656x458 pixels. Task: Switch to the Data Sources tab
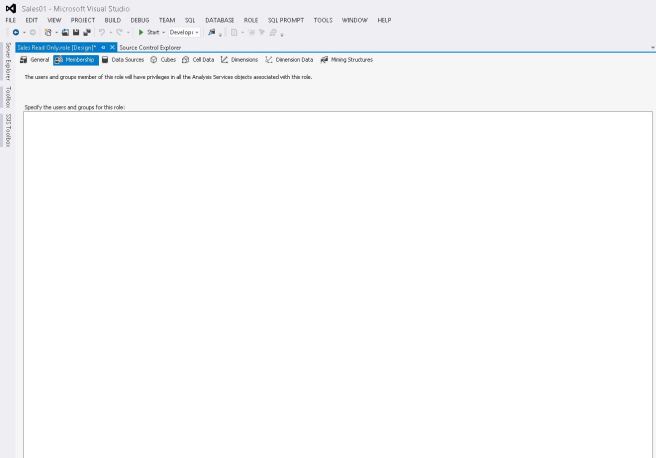pyautogui.click(x=124, y=60)
